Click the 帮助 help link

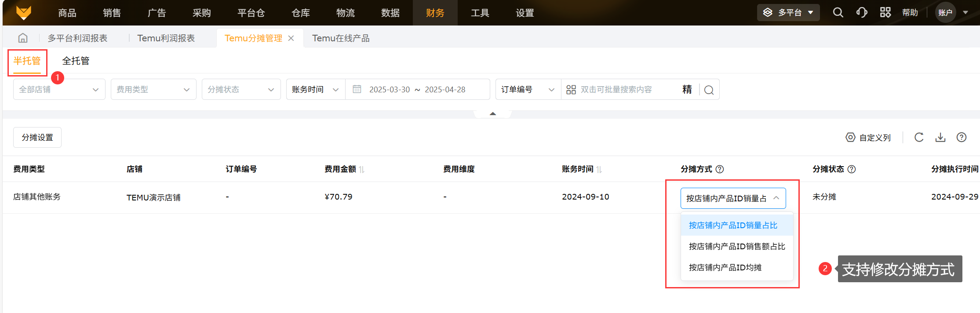tap(910, 12)
